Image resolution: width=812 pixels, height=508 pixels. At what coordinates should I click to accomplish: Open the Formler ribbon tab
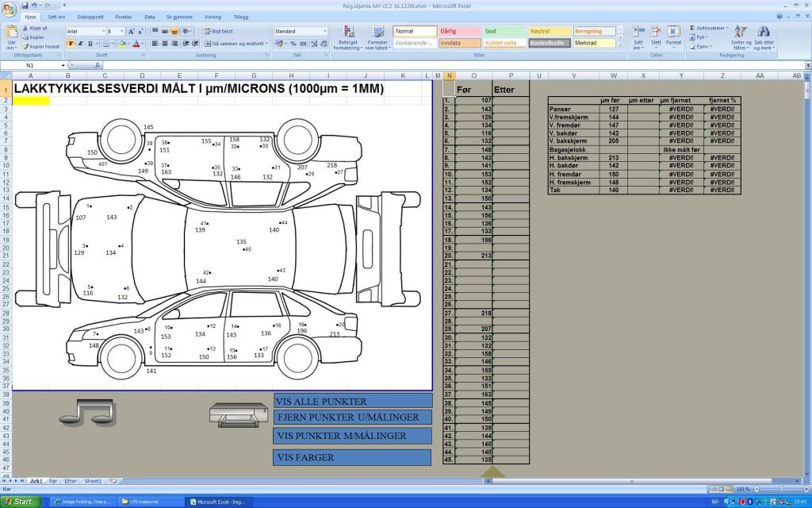(x=124, y=16)
